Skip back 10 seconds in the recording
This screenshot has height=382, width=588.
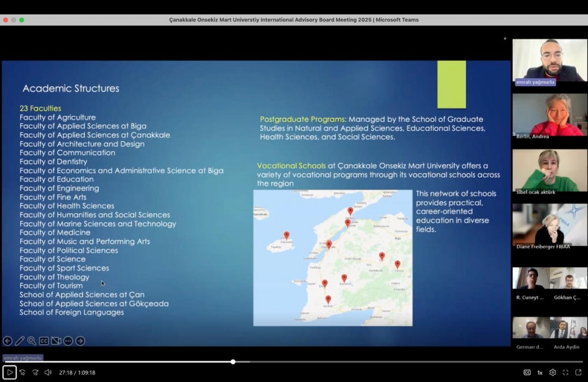(x=22, y=372)
